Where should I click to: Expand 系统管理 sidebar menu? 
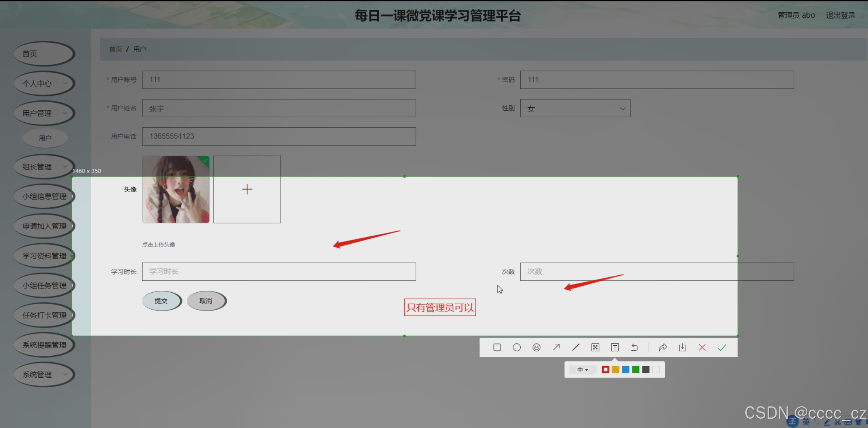44,375
